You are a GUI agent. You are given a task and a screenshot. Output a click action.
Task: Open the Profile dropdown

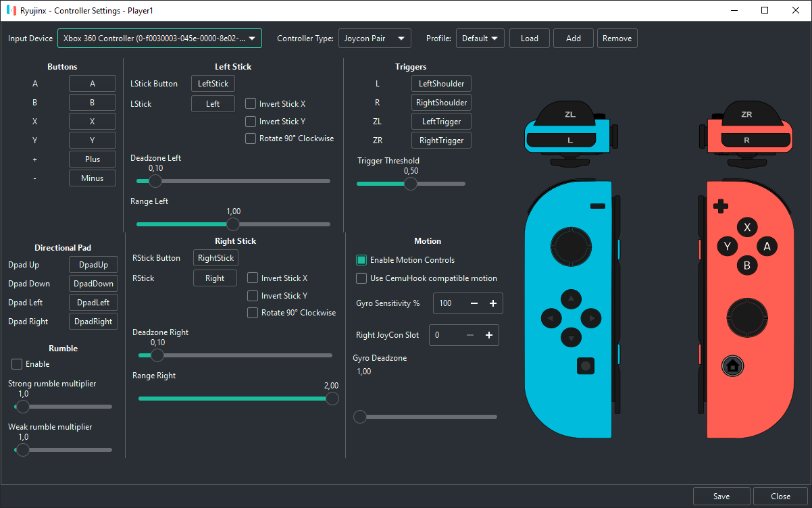480,39
